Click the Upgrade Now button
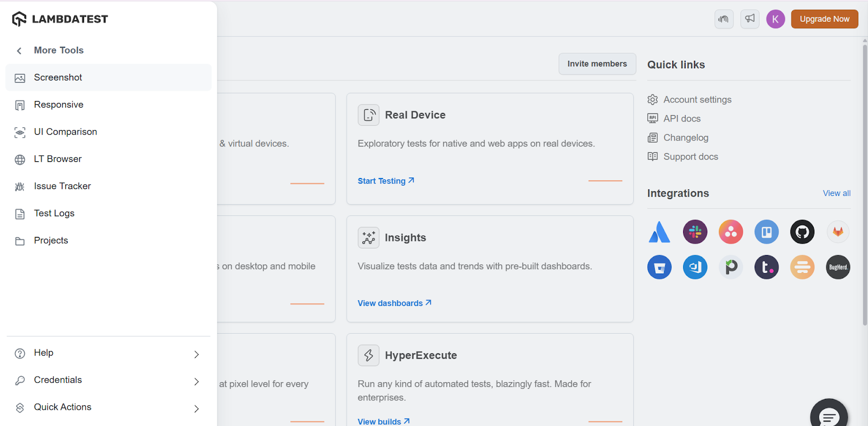Viewport: 868px width, 426px height. [824, 19]
